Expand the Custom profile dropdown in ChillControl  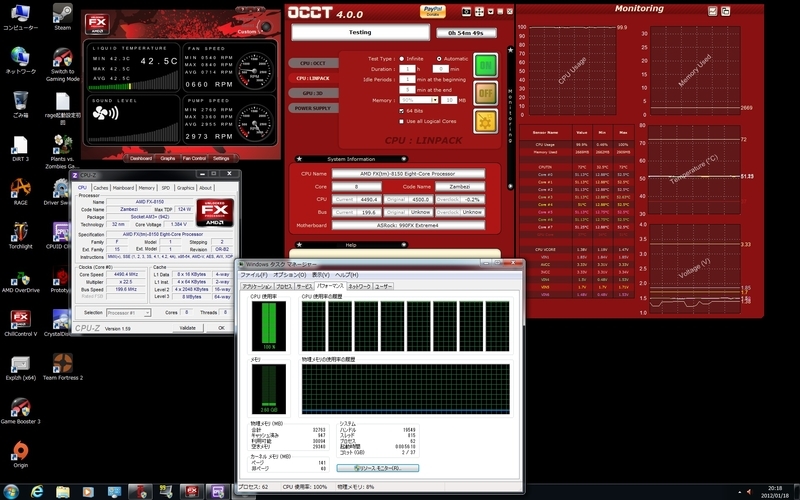point(248,31)
